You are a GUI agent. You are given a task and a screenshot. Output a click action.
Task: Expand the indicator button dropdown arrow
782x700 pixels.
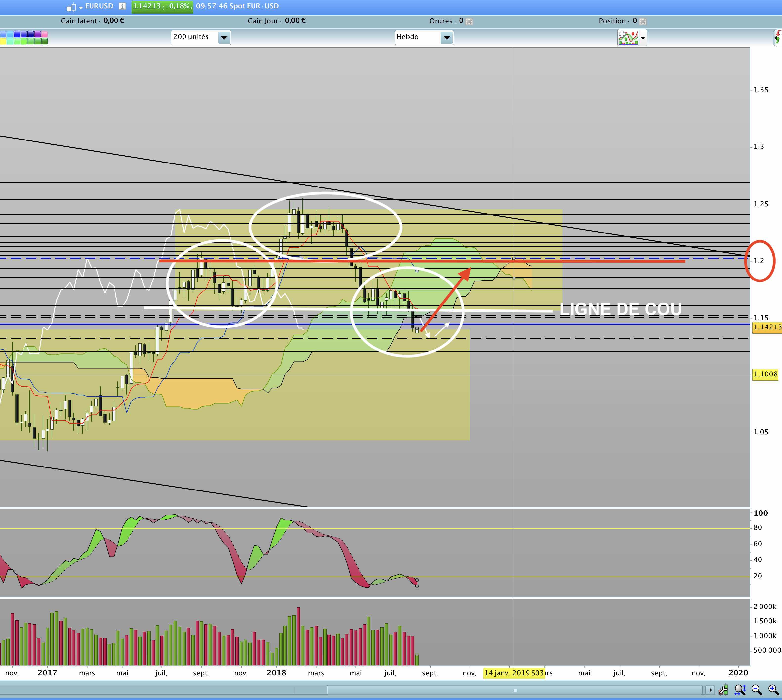(643, 38)
